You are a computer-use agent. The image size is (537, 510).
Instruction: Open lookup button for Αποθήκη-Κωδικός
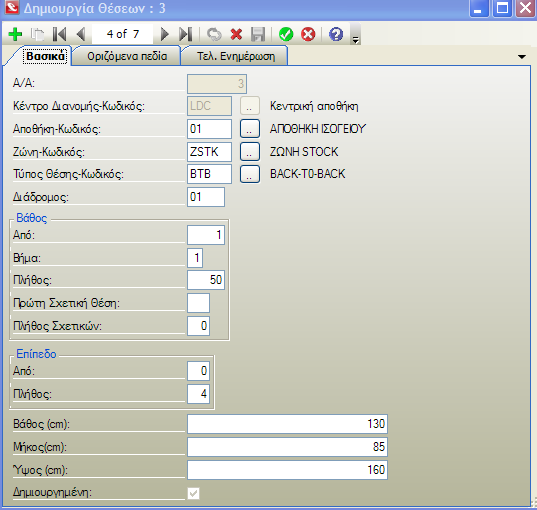pos(250,129)
